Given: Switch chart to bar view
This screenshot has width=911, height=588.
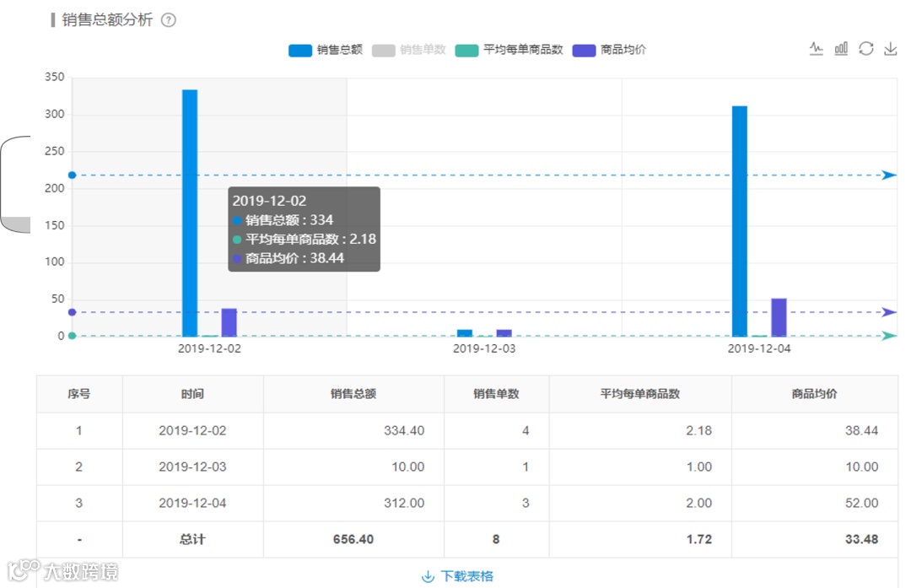Looking at the screenshot, I should pyautogui.click(x=841, y=49).
